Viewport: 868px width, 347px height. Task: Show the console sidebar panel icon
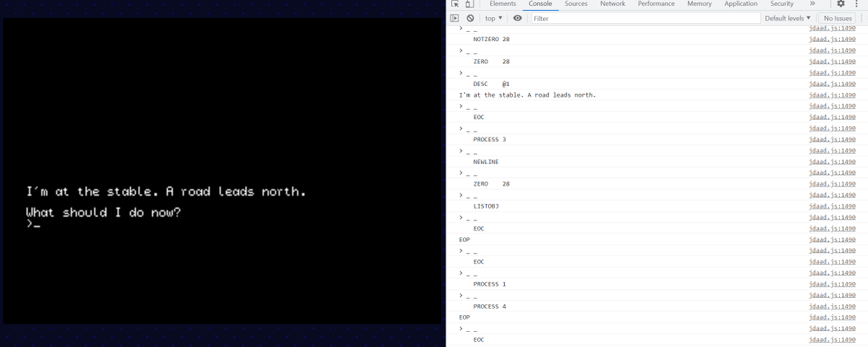(454, 18)
